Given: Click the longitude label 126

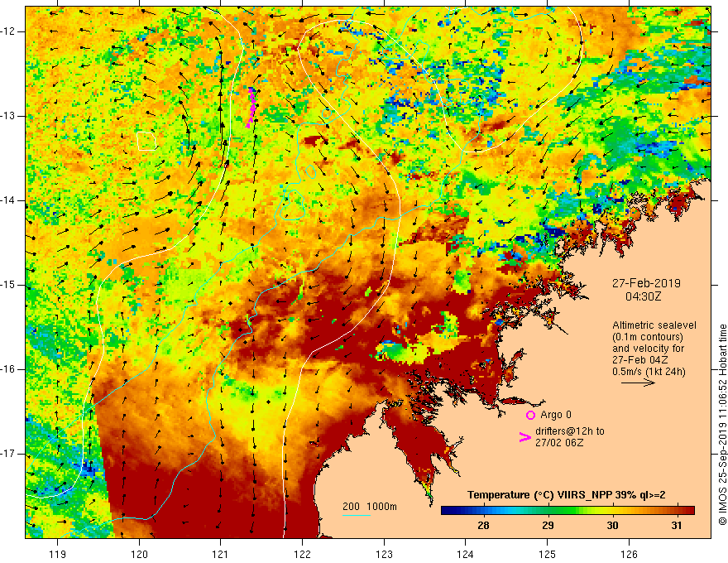Looking at the screenshot, I should click(629, 554).
